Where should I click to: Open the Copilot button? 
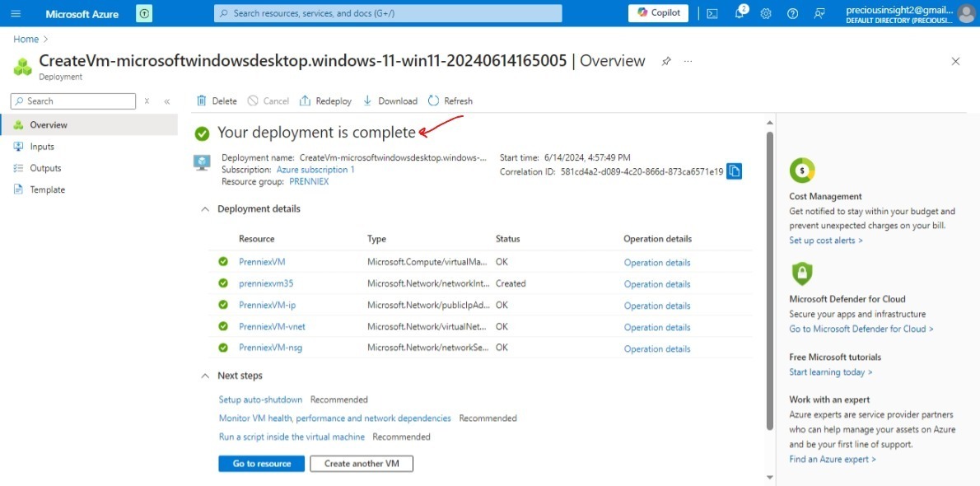point(658,13)
